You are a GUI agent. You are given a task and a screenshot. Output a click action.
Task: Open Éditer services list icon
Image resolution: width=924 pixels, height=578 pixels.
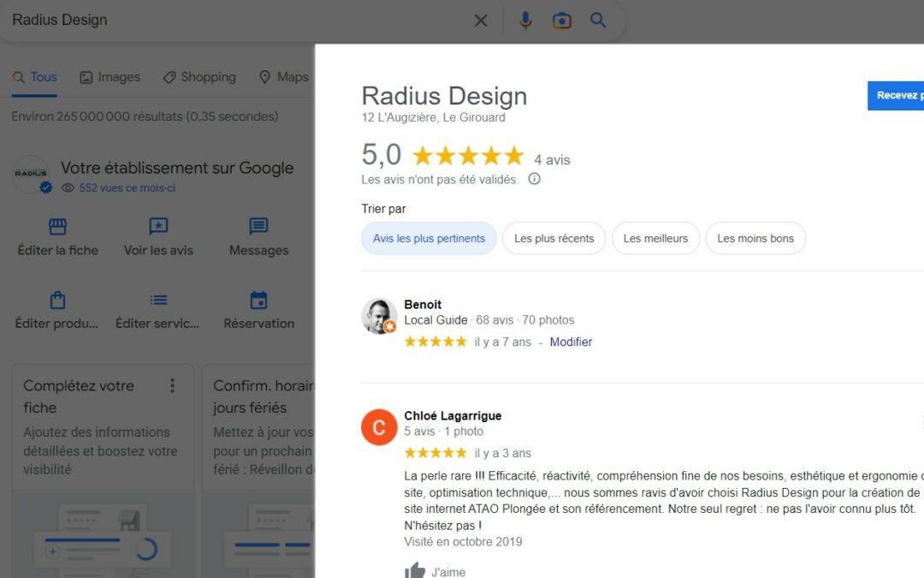(x=158, y=301)
